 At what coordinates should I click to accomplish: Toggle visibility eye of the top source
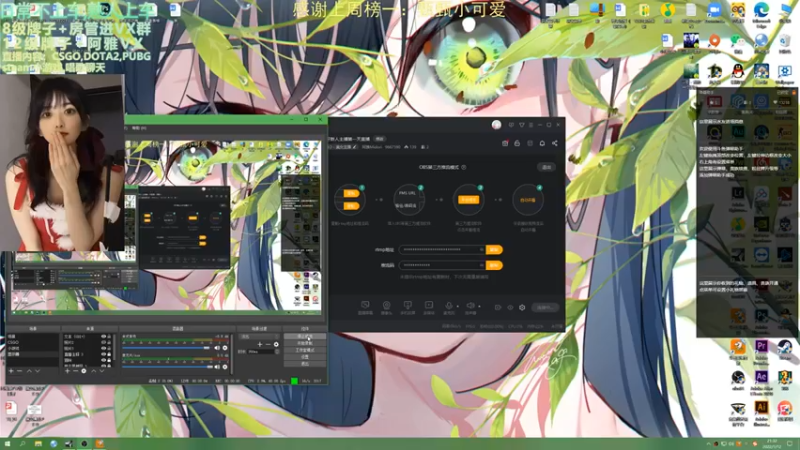pos(103,336)
